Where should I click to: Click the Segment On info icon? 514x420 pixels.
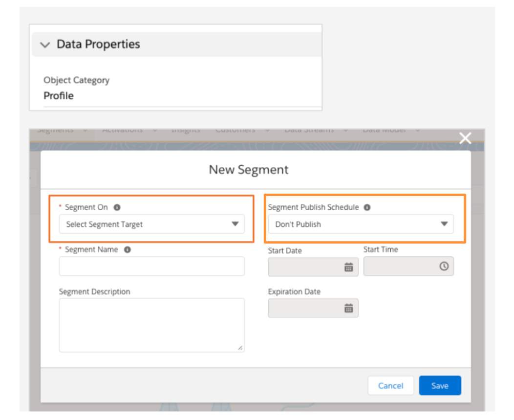point(117,207)
